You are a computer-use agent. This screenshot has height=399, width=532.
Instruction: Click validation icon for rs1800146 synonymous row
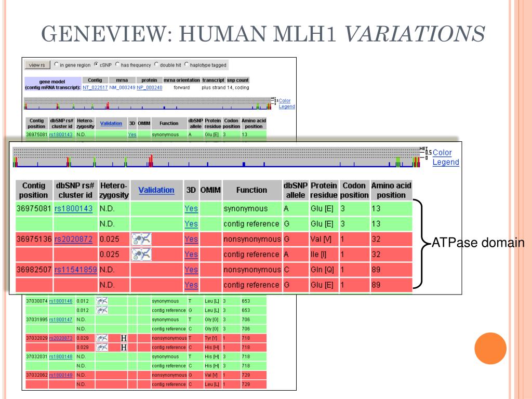102,301
